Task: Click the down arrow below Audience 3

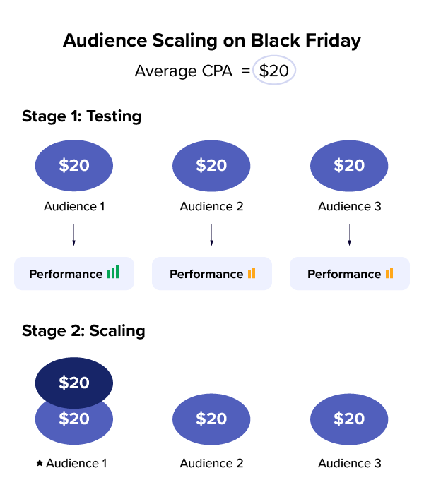Action: pyautogui.click(x=349, y=235)
